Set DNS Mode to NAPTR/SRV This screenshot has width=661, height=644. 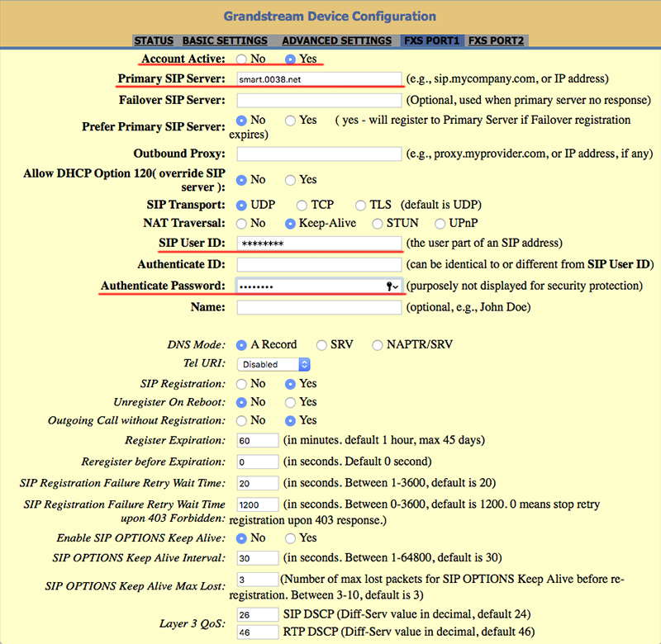click(378, 345)
